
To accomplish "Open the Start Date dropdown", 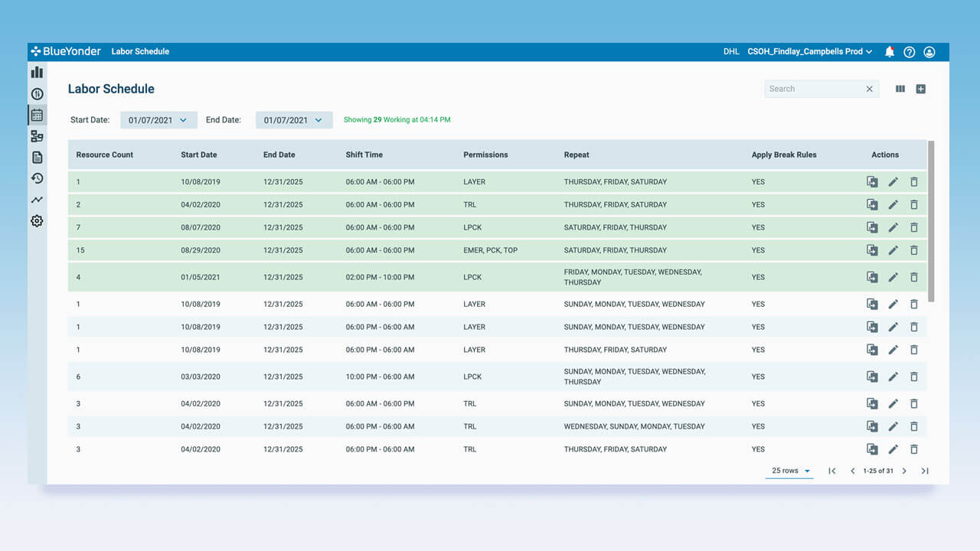I will coord(158,120).
